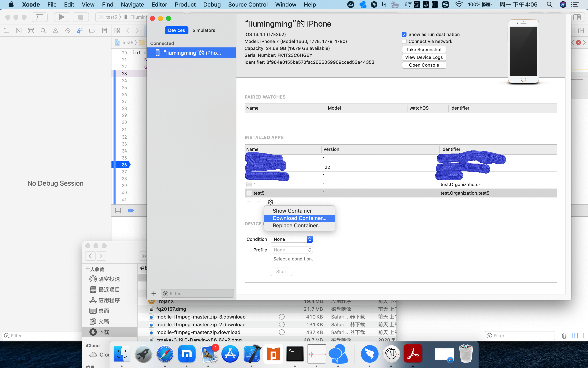Open Terminal from the Dock
Screen dimensions: 588x368
295,354
